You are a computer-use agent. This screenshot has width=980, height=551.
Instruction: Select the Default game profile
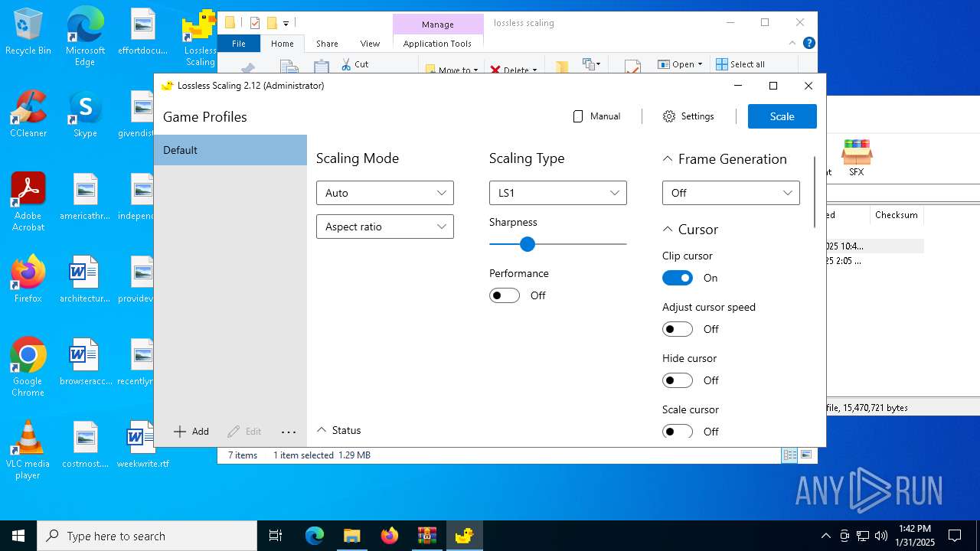(230, 150)
